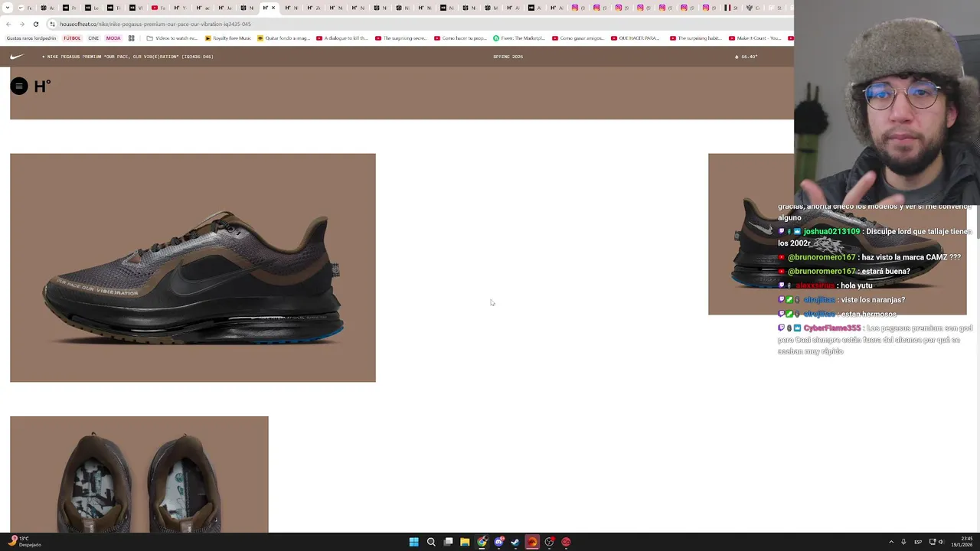Click the Nike swoosh logo in banner

point(17,57)
